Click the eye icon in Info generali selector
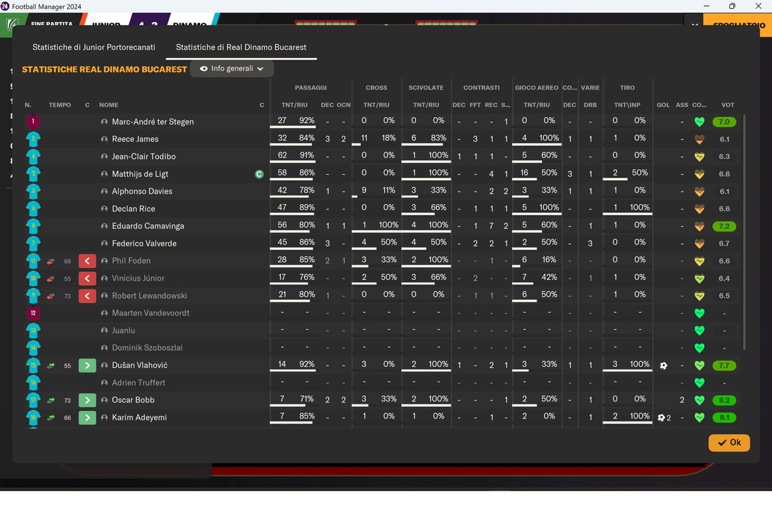Image resolution: width=772 pixels, height=532 pixels. click(x=203, y=68)
